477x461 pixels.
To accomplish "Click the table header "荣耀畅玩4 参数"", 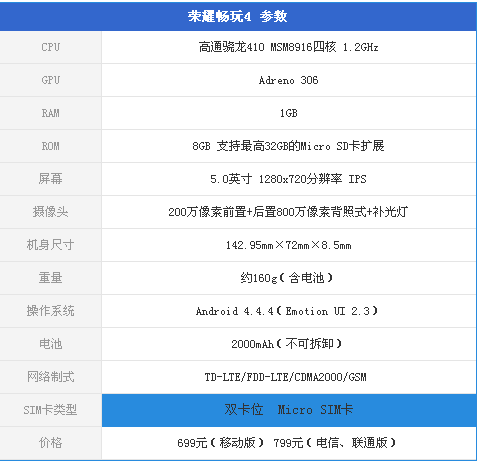I will [237, 16].
